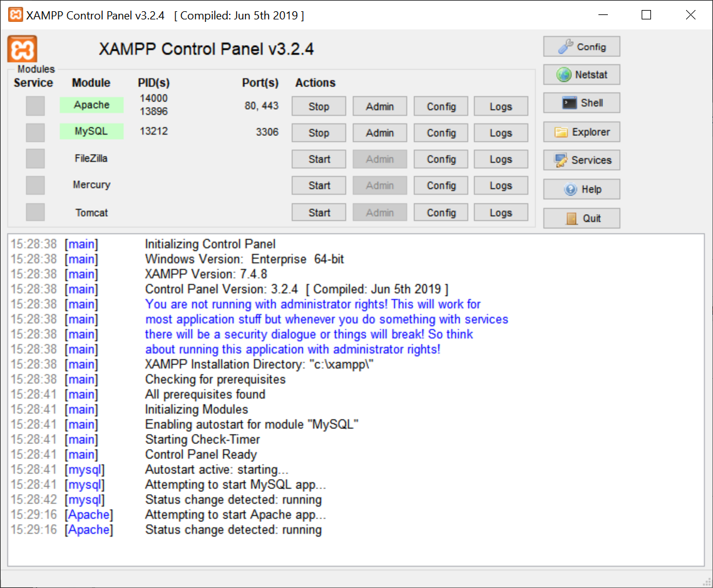Click Apache PID 14000
The width and height of the screenshot is (713, 588).
point(154,98)
